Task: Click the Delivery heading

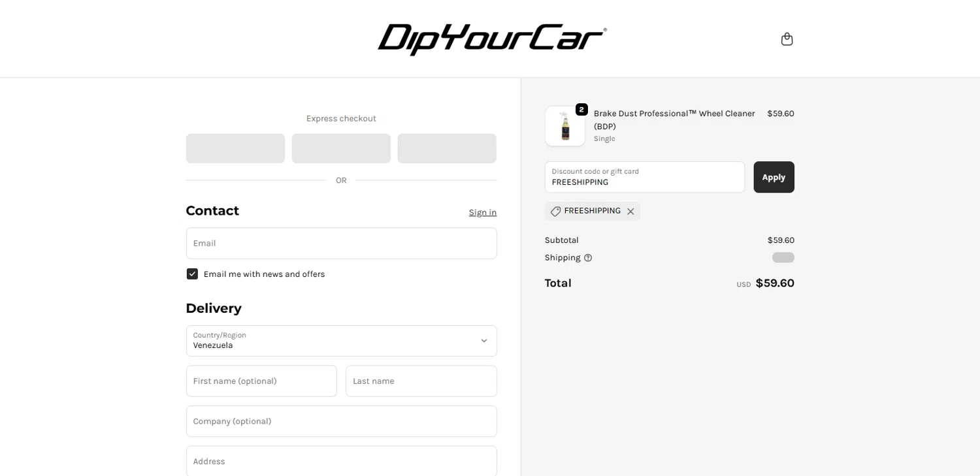Action: 214,308
